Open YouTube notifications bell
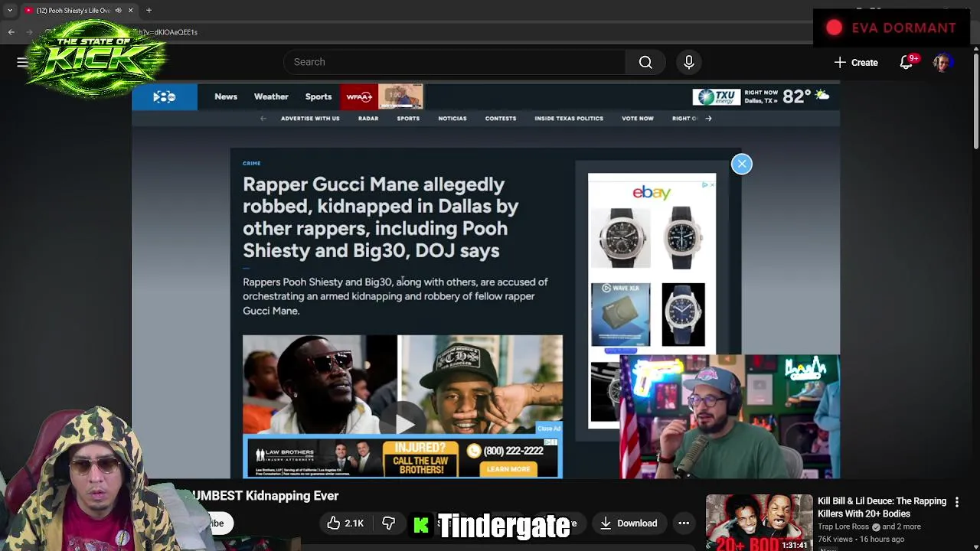 click(x=906, y=63)
